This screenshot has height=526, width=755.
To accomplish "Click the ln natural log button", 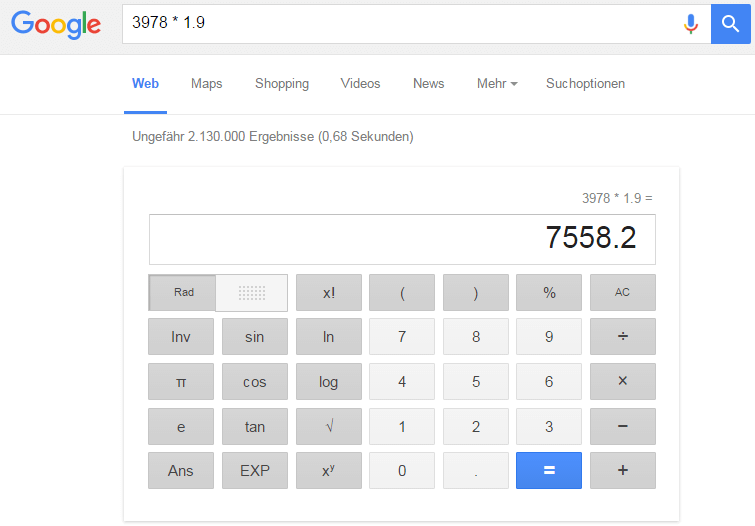I will tap(329, 337).
